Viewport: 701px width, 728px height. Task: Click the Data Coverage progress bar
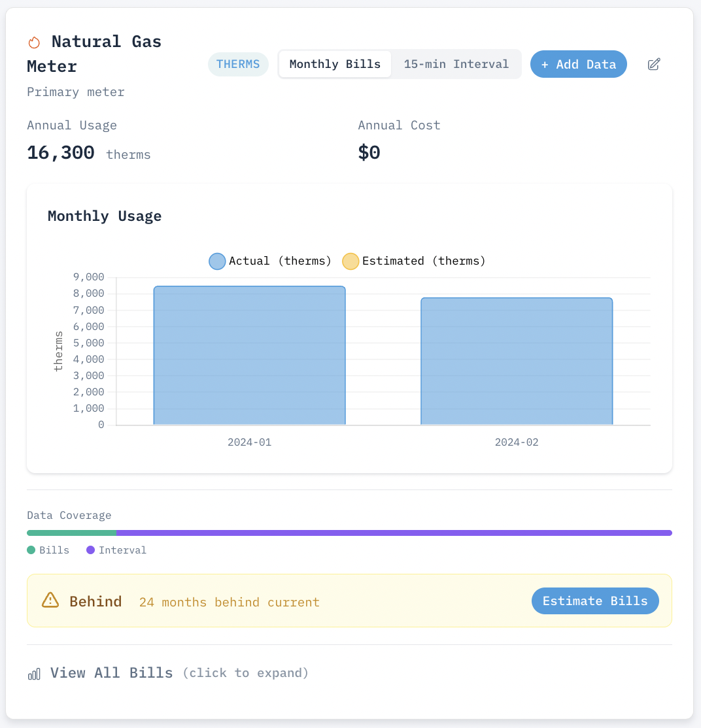click(x=349, y=533)
